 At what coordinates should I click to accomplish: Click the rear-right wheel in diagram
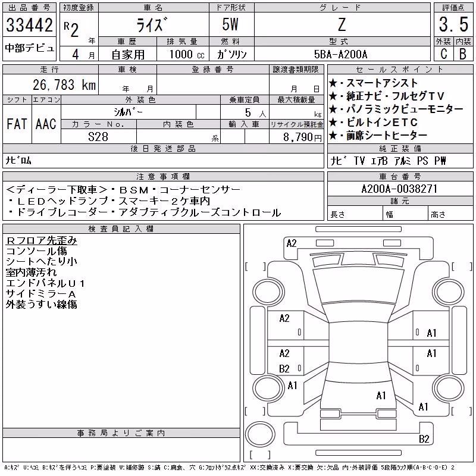[449, 388]
